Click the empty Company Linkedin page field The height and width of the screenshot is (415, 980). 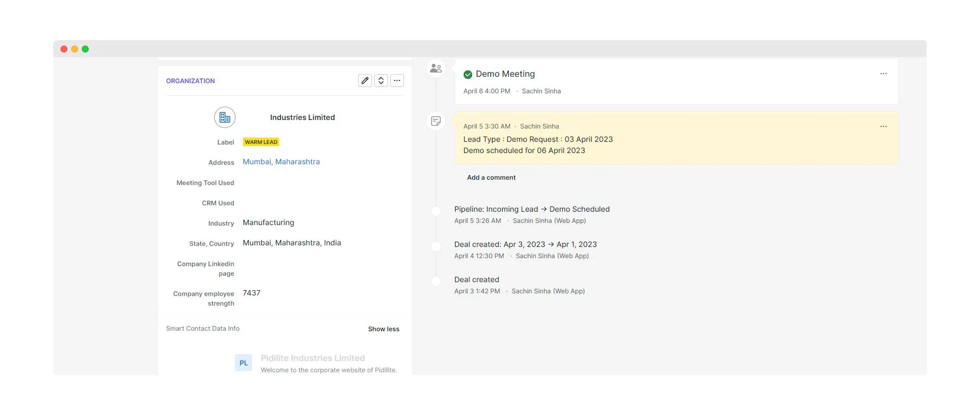(x=322, y=268)
